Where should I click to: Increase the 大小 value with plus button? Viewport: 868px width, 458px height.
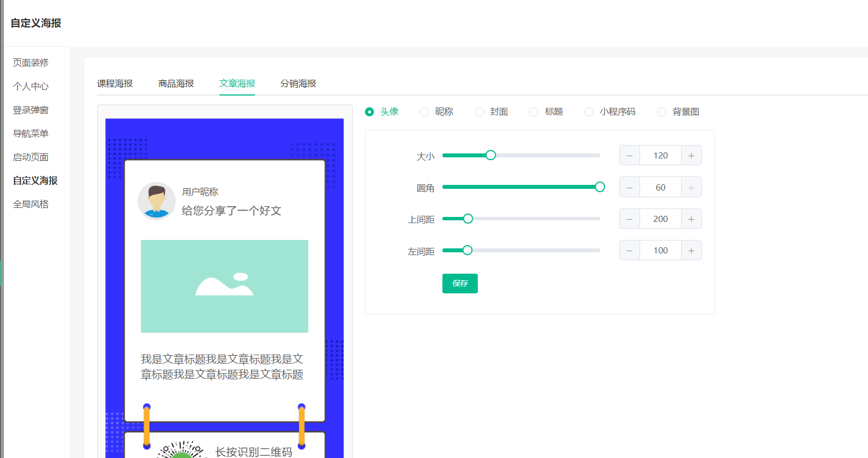(691, 156)
